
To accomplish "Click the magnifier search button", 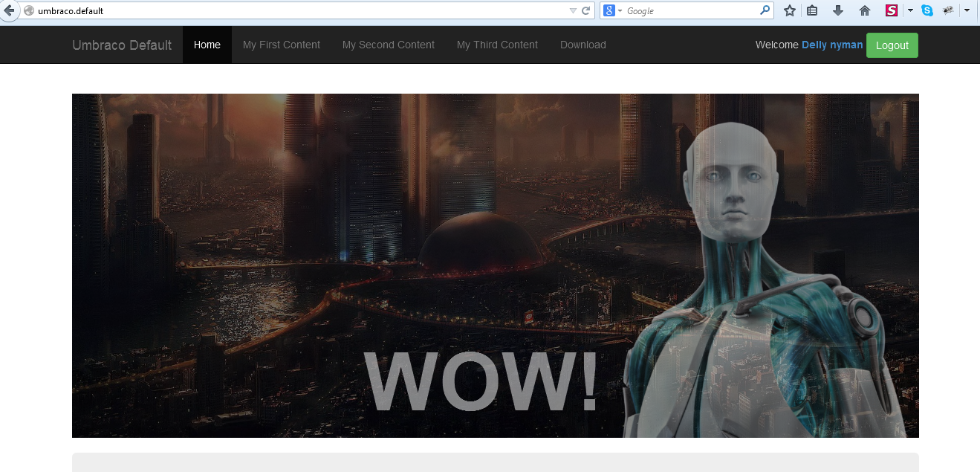I will tap(765, 10).
